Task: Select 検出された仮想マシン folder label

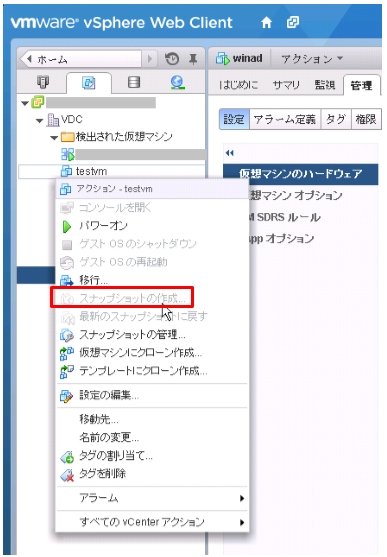Action: pyautogui.click(x=124, y=137)
